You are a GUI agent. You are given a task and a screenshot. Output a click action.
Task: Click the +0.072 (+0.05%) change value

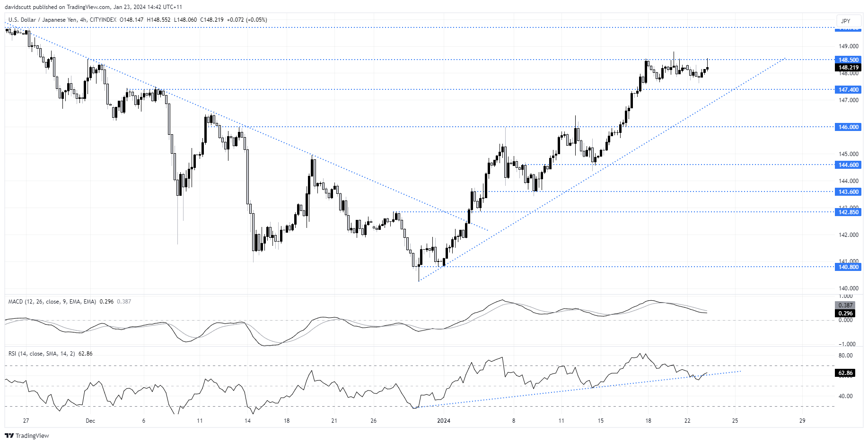coord(247,20)
